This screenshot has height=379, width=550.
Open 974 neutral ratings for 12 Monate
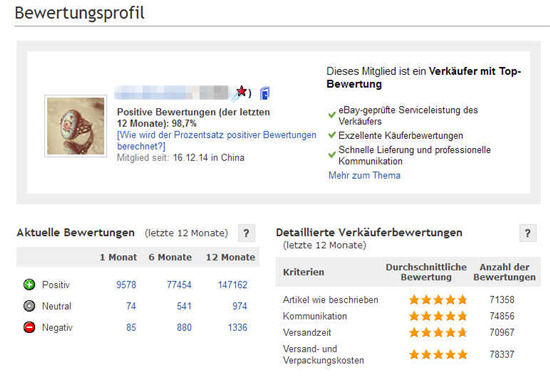(240, 306)
